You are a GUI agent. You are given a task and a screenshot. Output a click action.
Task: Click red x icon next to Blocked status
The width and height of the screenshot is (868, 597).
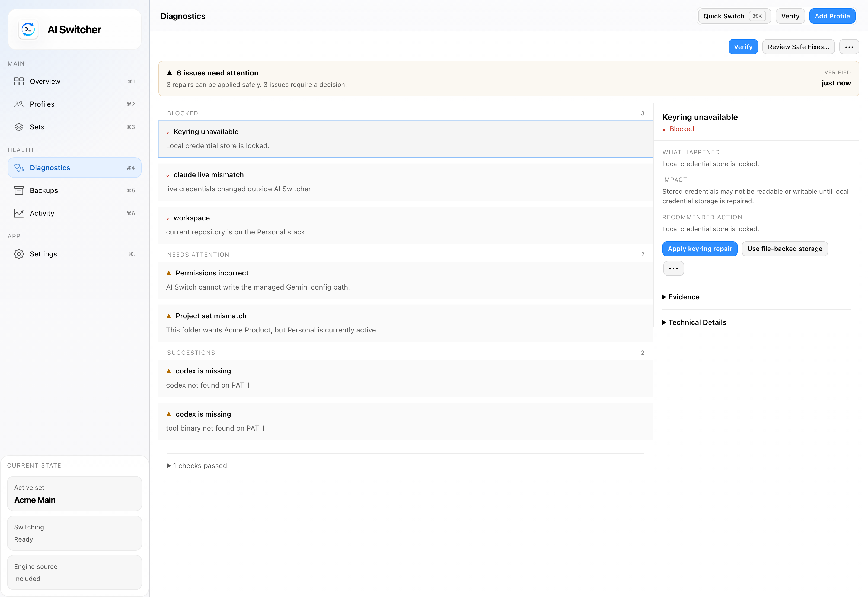[664, 130]
